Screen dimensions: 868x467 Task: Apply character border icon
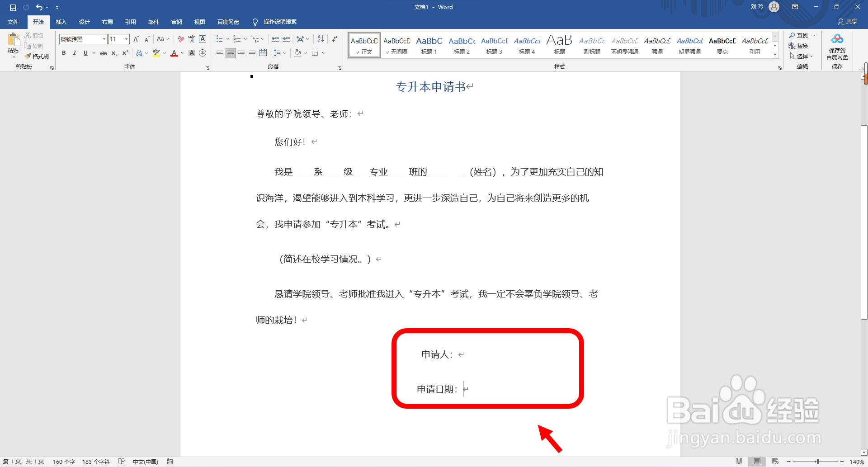[203, 39]
